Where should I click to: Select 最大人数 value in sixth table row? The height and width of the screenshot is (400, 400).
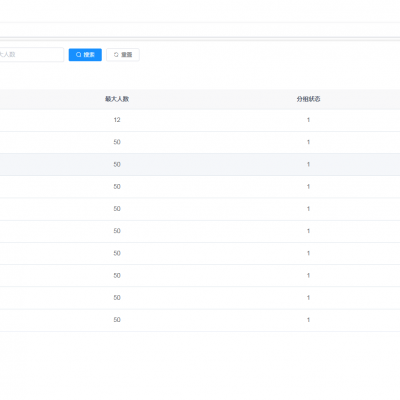[x=117, y=231]
